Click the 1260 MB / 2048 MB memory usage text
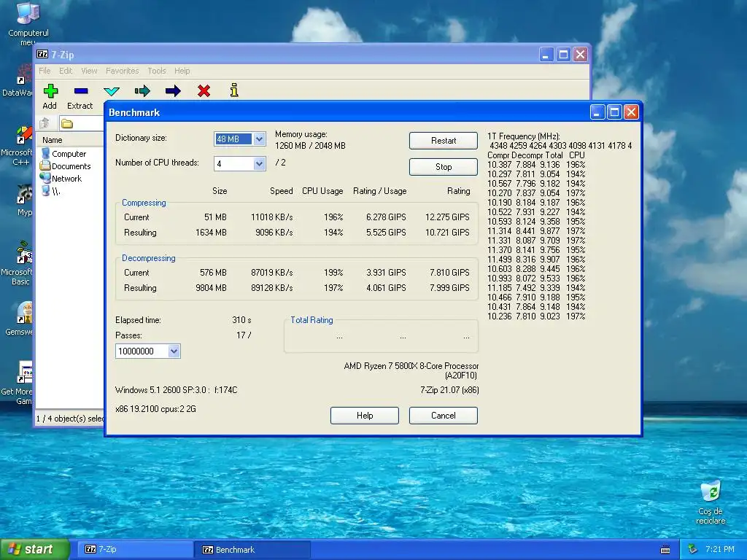Image resolution: width=747 pixels, height=560 pixels. pyautogui.click(x=310, y=146)
